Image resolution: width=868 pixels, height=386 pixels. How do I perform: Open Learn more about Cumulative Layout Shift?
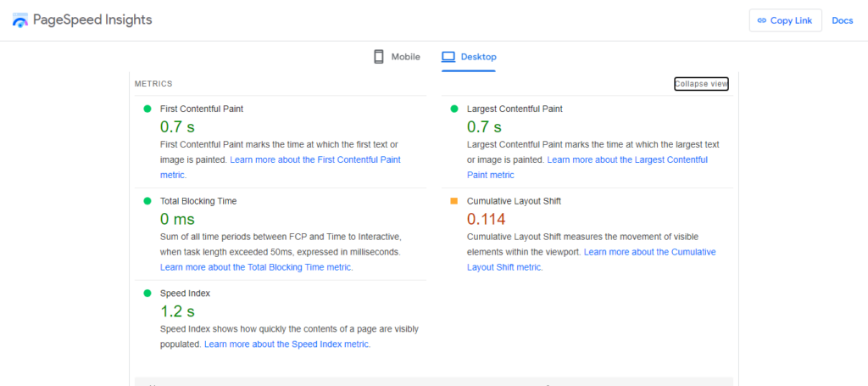(x=649, y=252)
